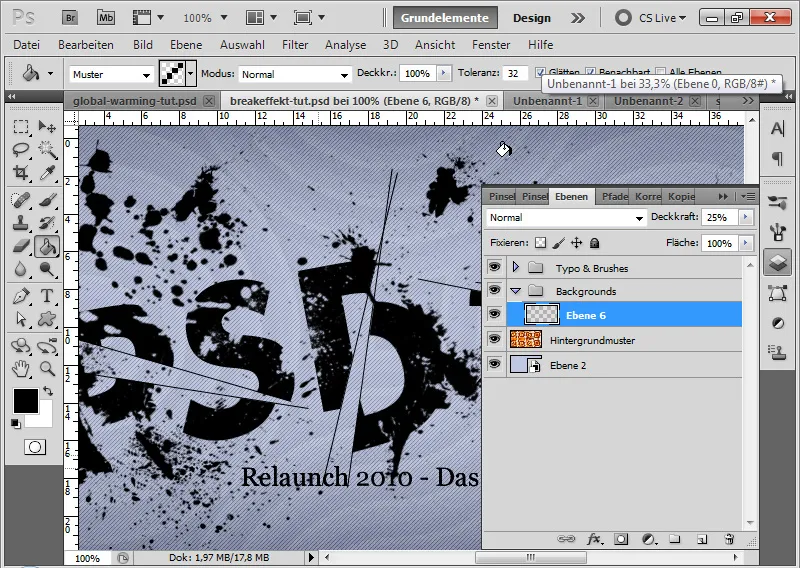Create a new layer
The height and width of the screenshot is (568, 800).
[x=702, y=539]
